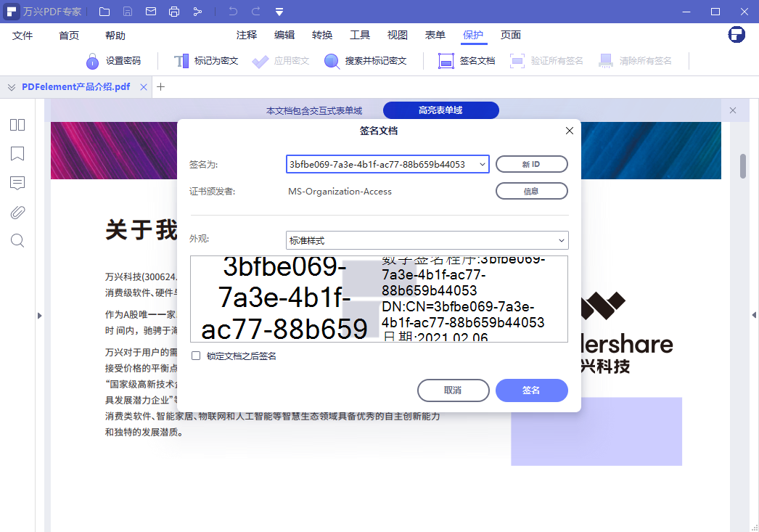Click MS-Organization-Access issuer text
Viewport: 759px width, 532px height.
(x=340, y=191)
